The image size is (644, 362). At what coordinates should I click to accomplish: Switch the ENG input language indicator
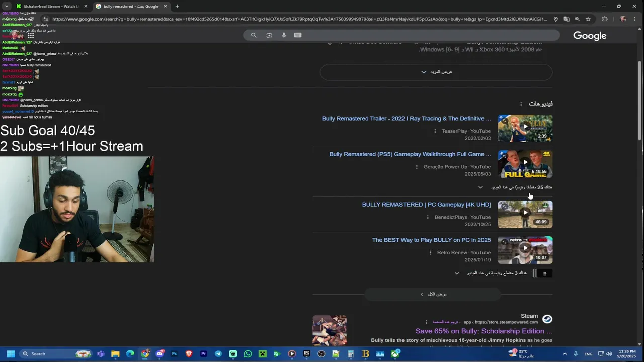(x=588, y=354)
